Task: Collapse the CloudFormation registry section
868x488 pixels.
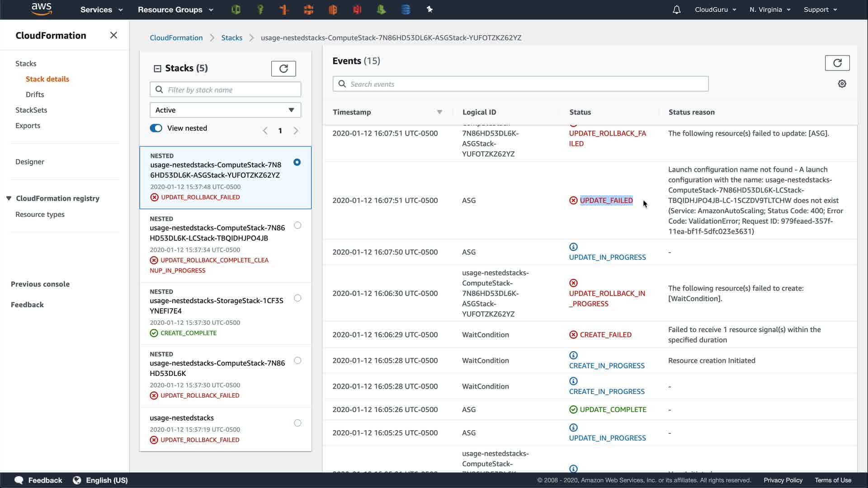Action: 9,198
